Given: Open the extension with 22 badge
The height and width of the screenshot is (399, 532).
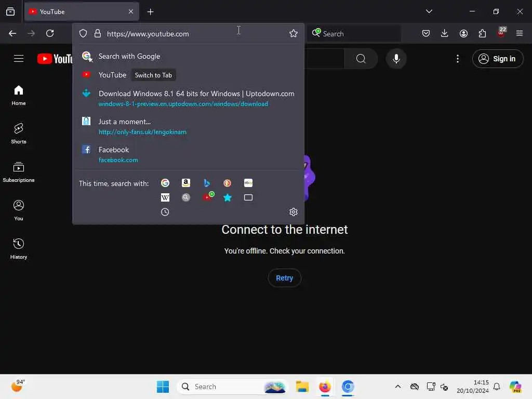Looking at the screenshot, I should 501,32.
